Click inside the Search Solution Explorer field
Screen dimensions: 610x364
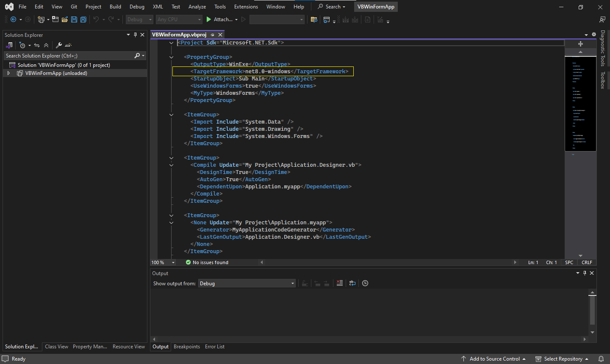pos(68,56)
